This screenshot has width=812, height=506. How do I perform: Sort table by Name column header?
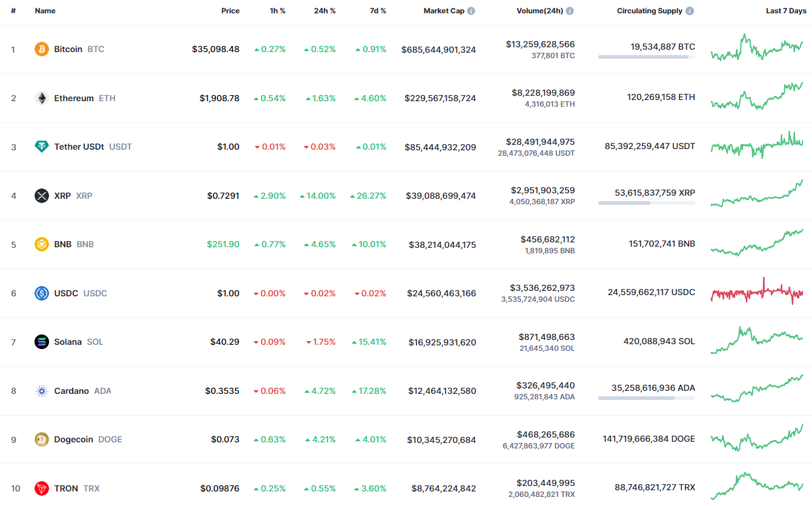[45, 11]
